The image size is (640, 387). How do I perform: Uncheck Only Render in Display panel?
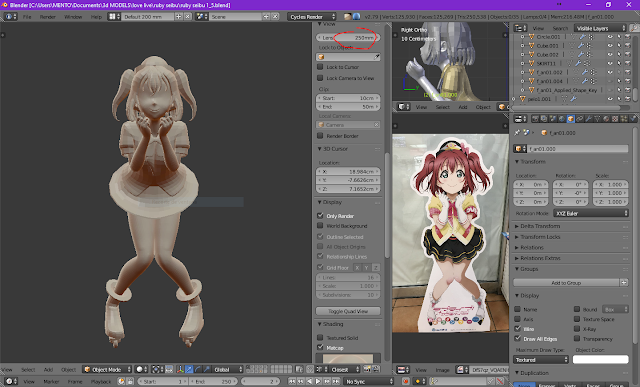pyautogui.click(x=320, y=216)
